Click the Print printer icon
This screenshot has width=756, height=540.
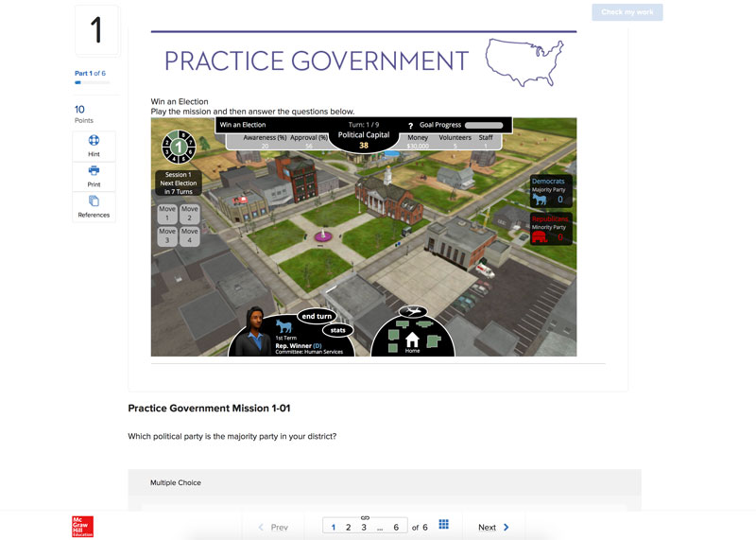tap(94, 171)
